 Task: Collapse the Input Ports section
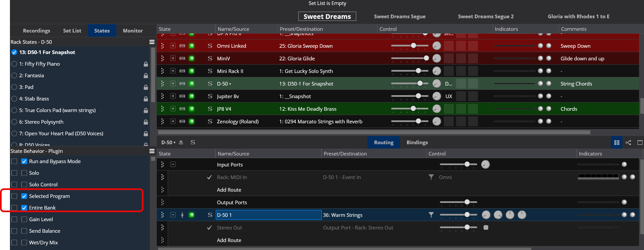173,164
